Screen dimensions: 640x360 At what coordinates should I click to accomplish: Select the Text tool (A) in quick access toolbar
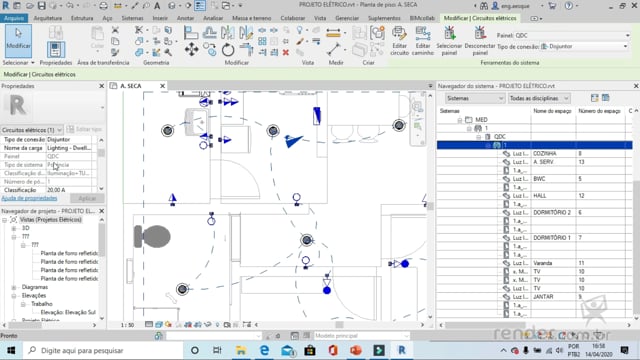pos(157,6)
